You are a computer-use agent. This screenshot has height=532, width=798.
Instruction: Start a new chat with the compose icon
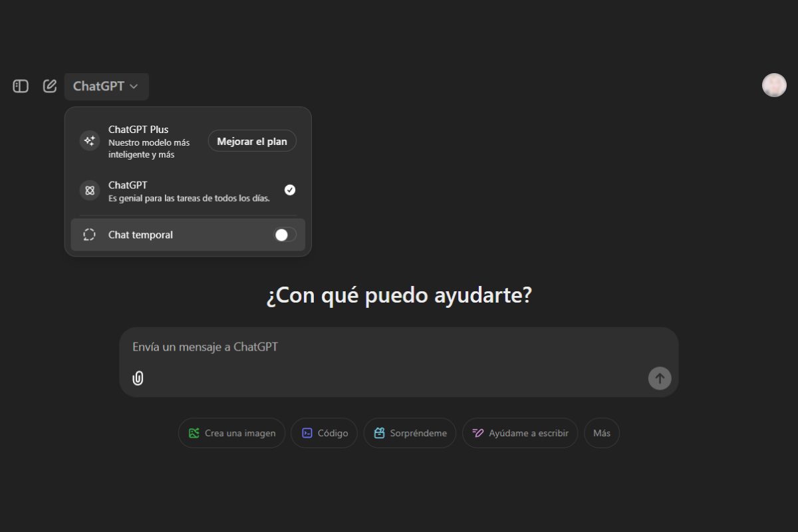(x=49, y=86)
